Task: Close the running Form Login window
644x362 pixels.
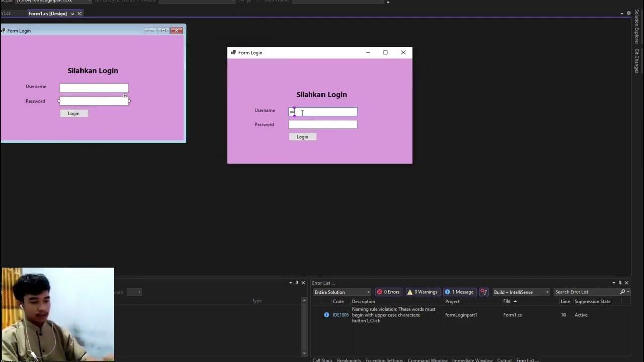Action: [x=403, y=52]
